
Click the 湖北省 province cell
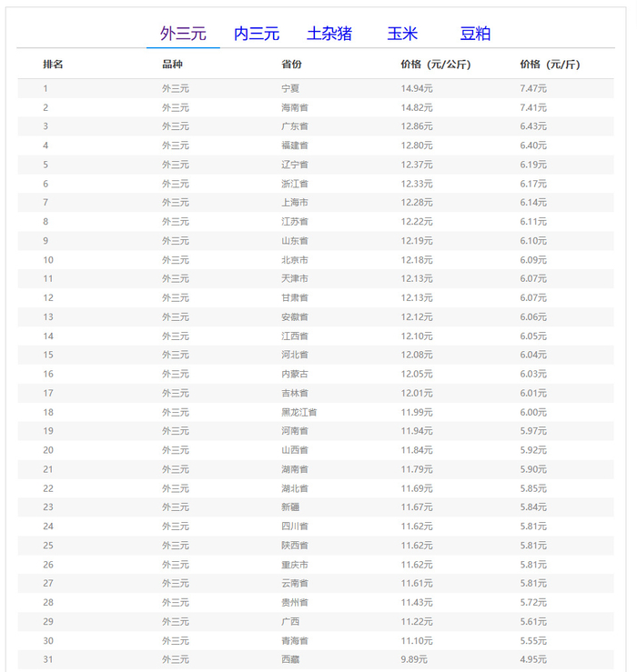coord(295,488)
